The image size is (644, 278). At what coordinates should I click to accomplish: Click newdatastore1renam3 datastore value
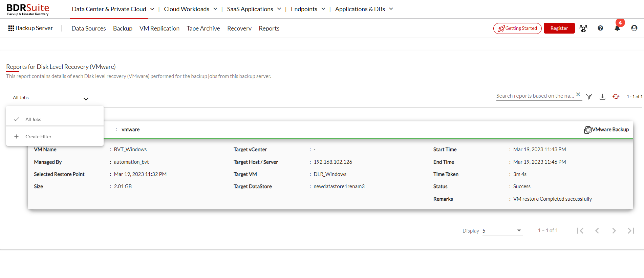point(339,186)
